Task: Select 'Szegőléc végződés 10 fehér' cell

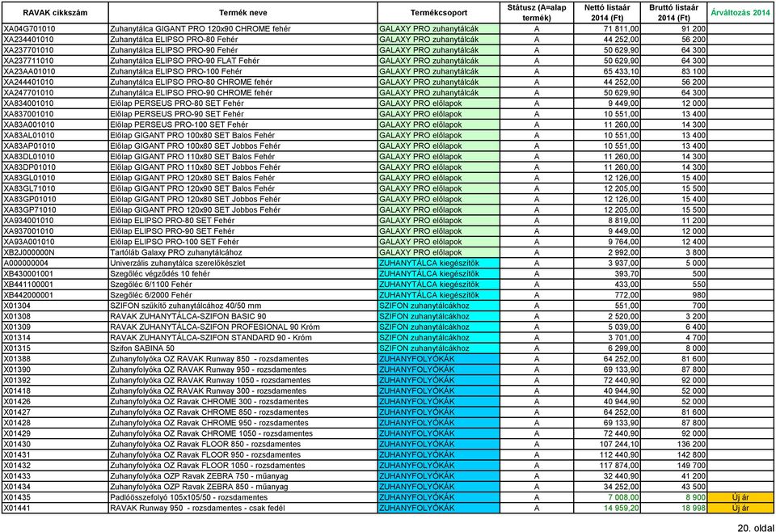Action: click(243, 273)
